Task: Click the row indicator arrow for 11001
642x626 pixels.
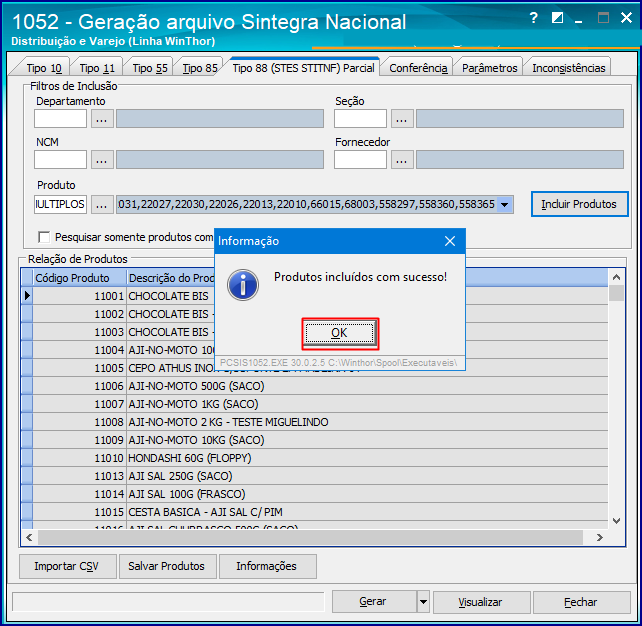Action: (27, 296)
